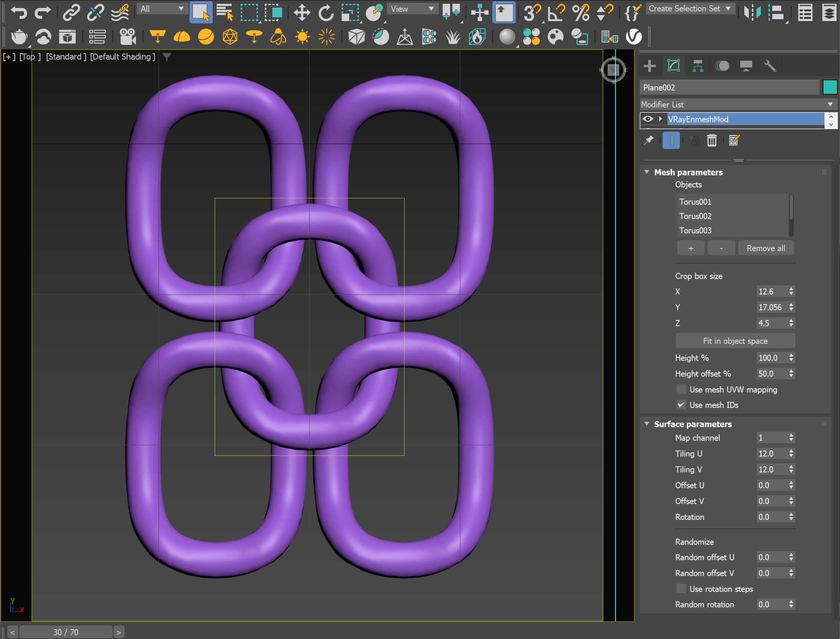Screen dimensions: 840x639
Task: Select the Select and Rotate tool
Action: [326, 12]
